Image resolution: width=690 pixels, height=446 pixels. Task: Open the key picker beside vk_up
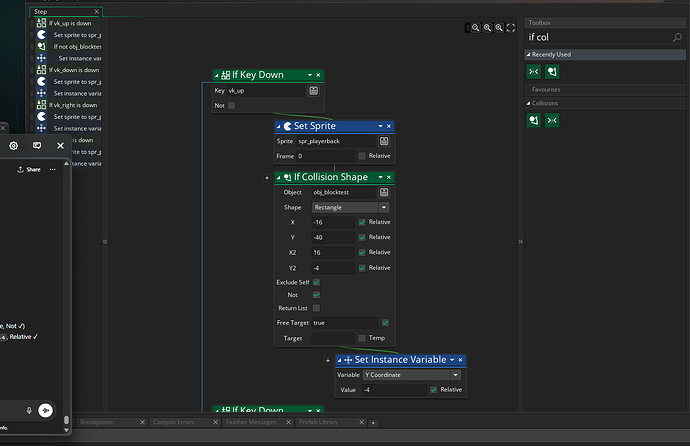pyautogui.click(x=313, y=91)
